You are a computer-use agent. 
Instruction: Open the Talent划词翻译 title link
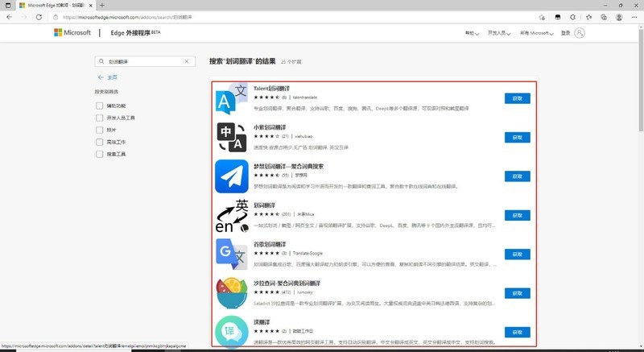point(272,89)
